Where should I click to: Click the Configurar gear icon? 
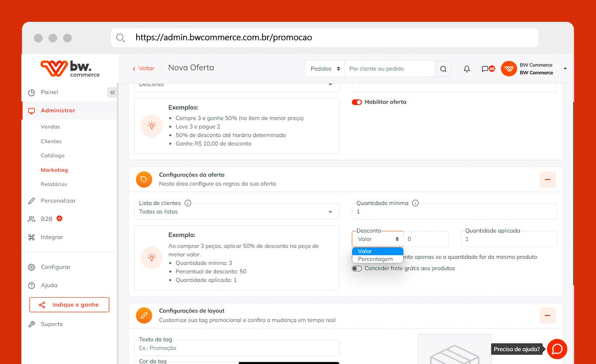click(31, 267)
